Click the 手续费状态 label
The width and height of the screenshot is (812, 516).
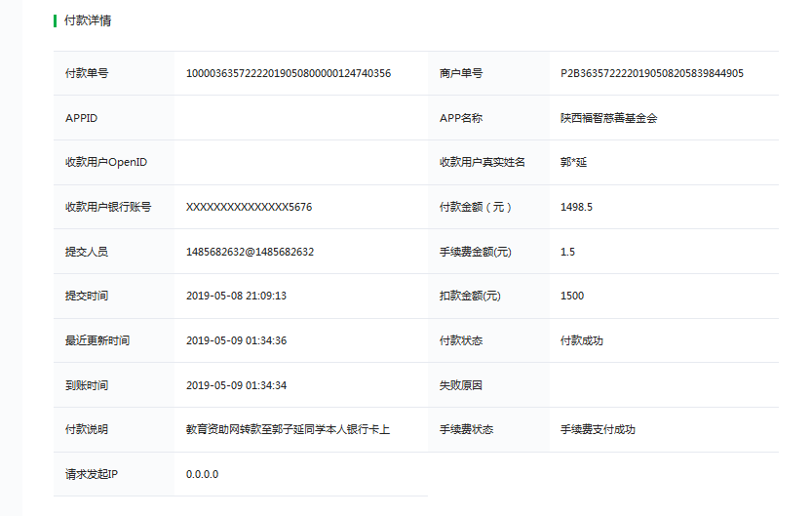467,429
